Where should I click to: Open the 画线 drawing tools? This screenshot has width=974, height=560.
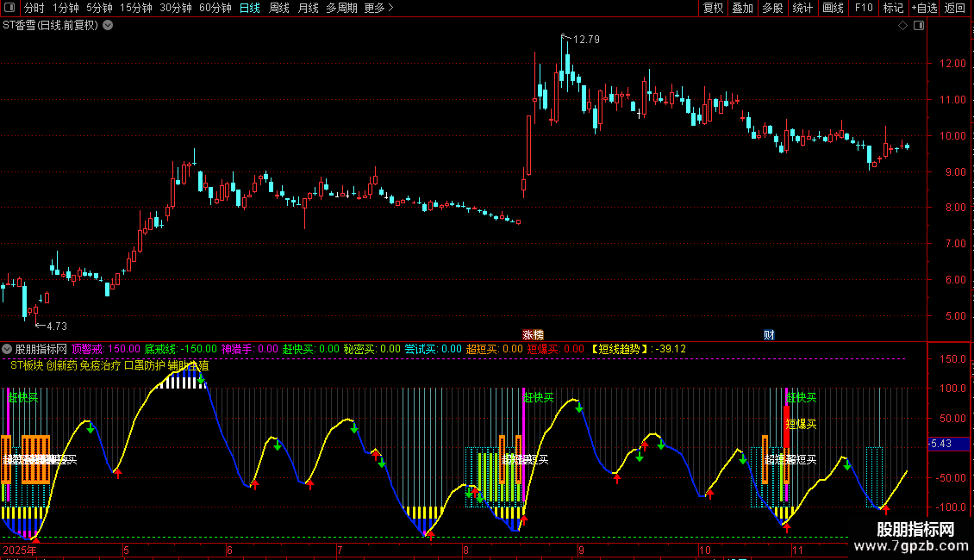(x=834, y=9)
